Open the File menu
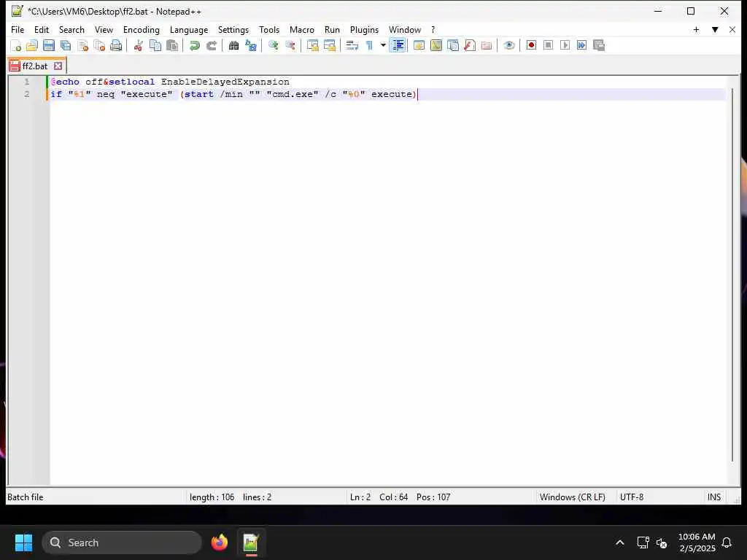The image size is (747, 560). tap(18, 29)
